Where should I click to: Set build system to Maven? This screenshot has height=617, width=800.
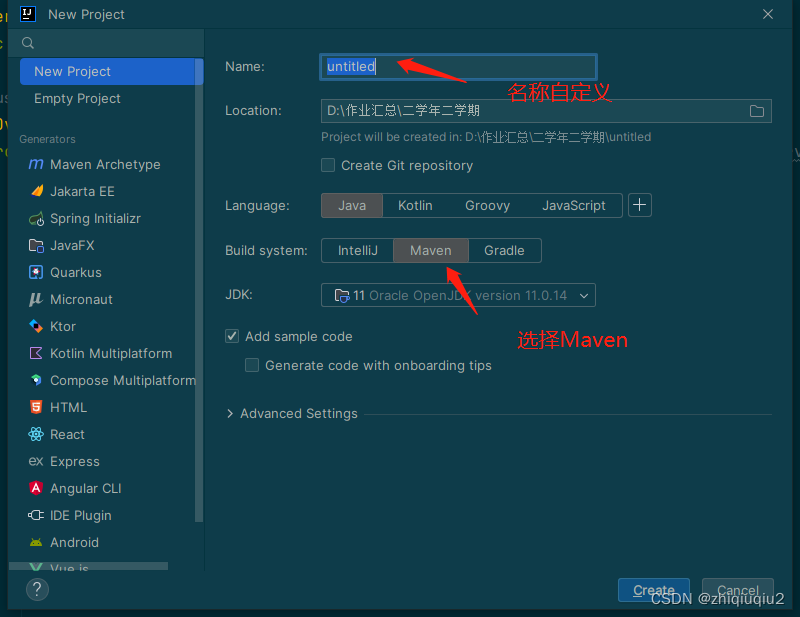(431, 251)
